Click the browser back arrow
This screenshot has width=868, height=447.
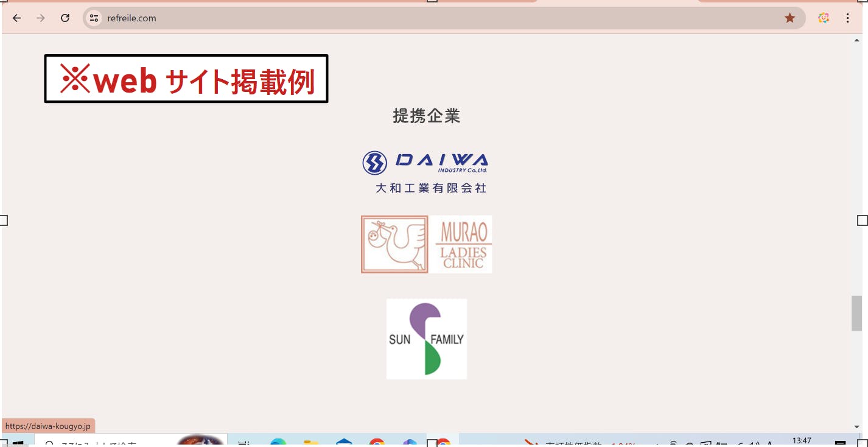[x=17, y=18]
